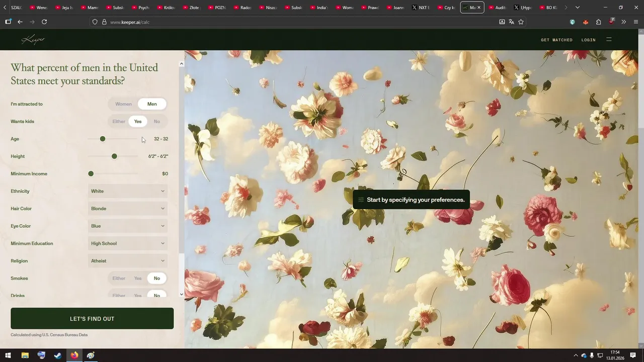
Task: Choose Yes for Wants kids
Action: 138,121
